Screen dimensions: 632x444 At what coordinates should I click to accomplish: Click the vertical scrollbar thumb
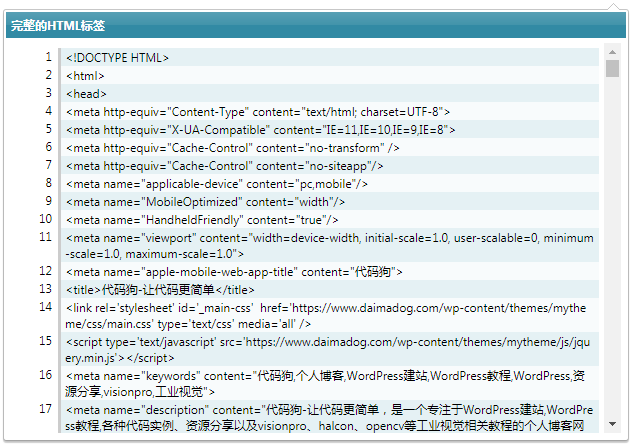pos(612,69)
